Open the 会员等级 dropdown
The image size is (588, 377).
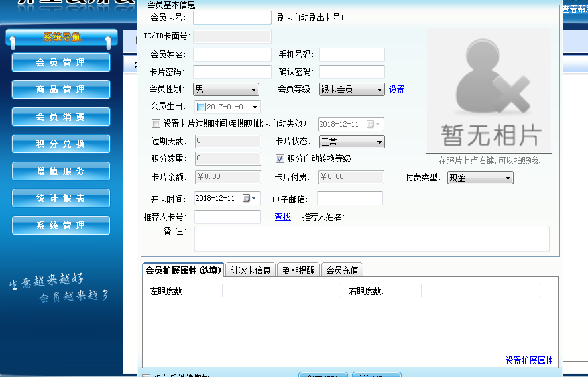(x=352, y=89)
